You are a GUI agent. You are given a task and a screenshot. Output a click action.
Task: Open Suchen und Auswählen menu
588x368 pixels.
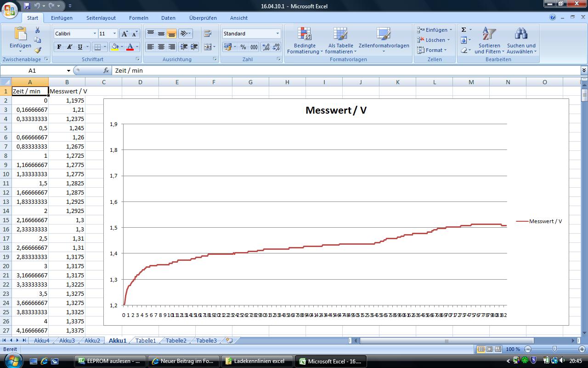click(x=521, y=40)
